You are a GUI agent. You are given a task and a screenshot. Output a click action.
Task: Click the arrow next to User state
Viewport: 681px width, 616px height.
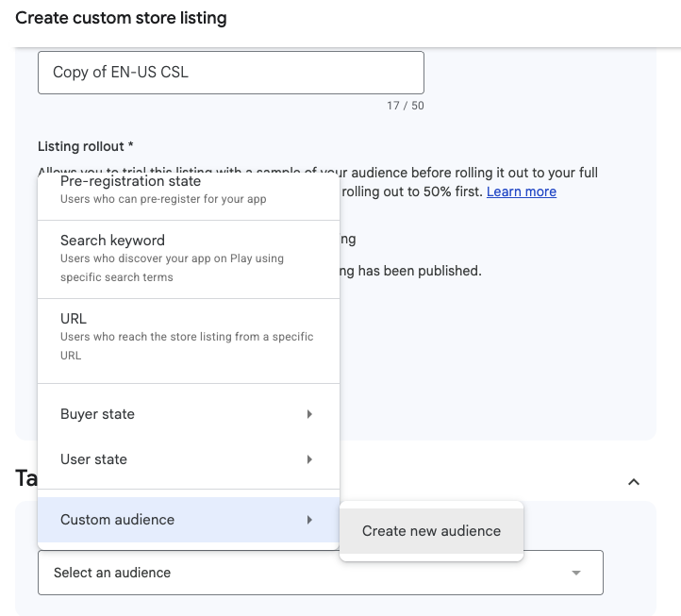(x=309, y=459)
